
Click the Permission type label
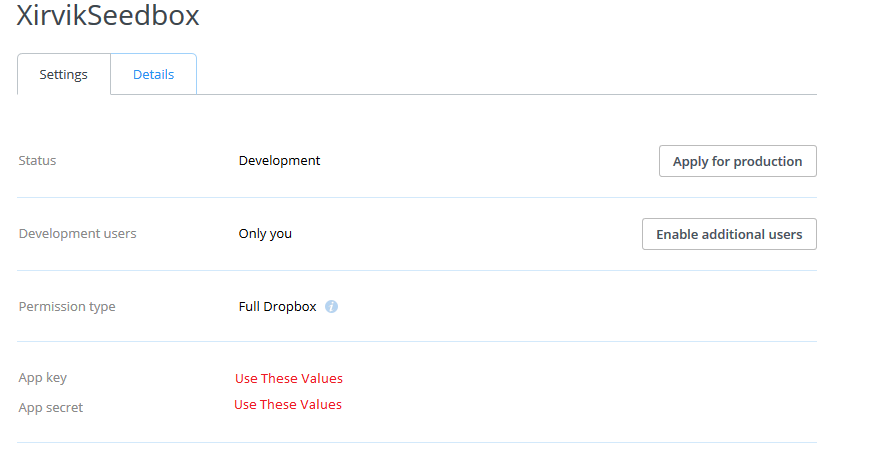(67, 307)
